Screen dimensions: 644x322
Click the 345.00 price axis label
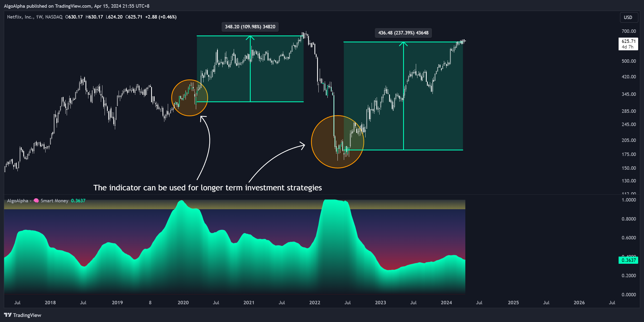pyautogui.click(x=629, y=94)
